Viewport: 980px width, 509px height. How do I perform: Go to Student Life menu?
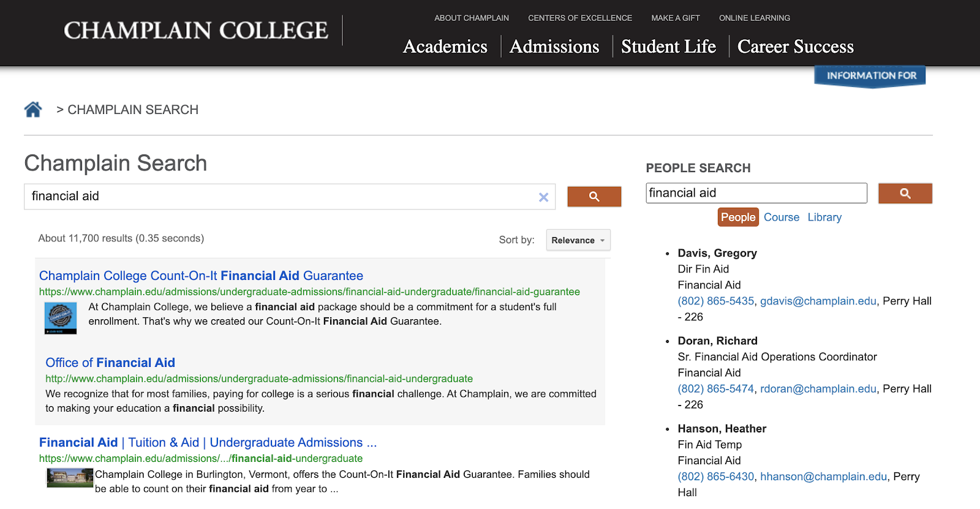pos(668,47)
